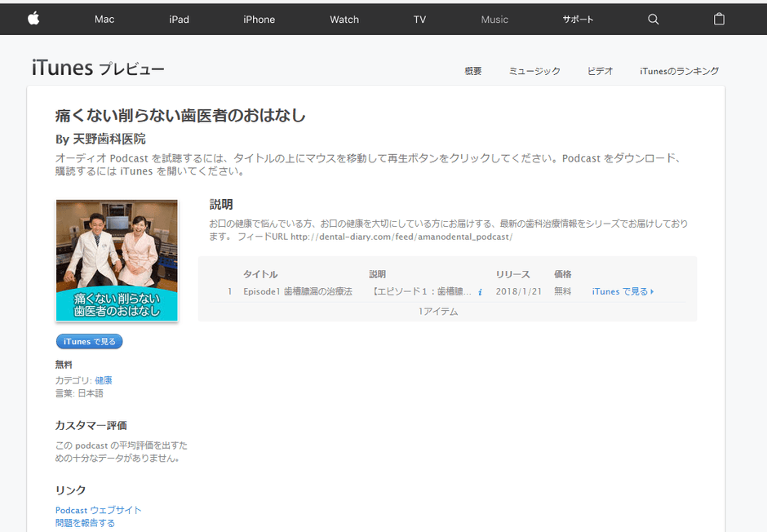Go to the Watch page
This screenshot has width=767, height=532.
point(344,19)
